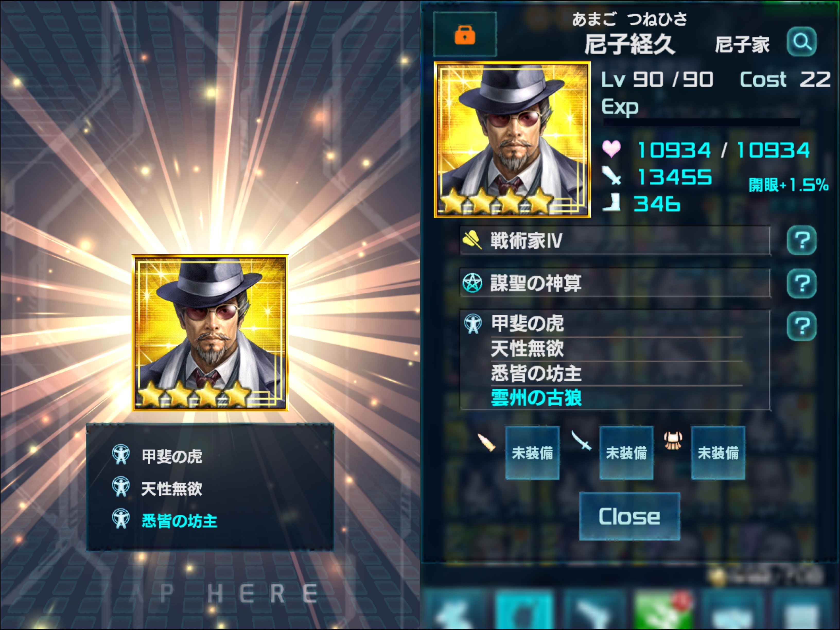Click the Close button
This screenshot has width=840, height=630.
pos(629,516)
